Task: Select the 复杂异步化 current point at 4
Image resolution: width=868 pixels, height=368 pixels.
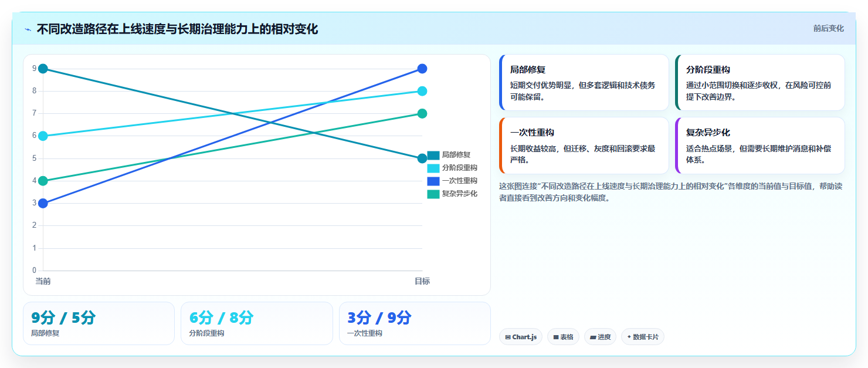Action: pyautogui.click(x=43, y=181)
